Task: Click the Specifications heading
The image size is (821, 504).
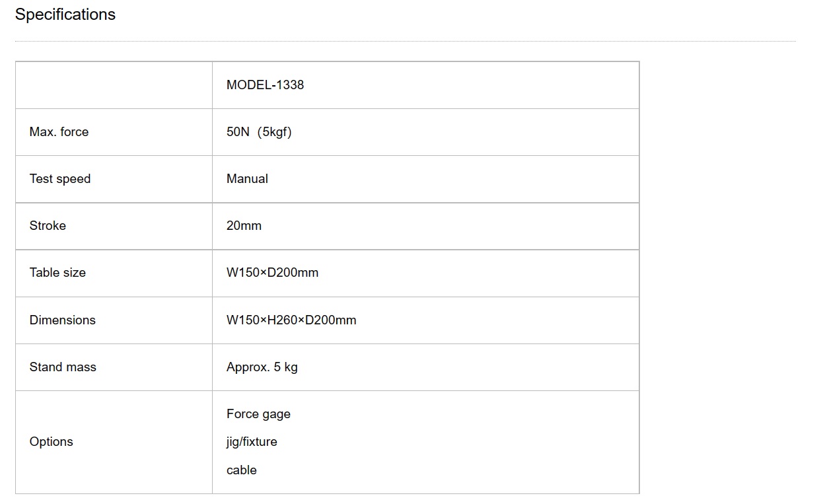Action: 65,15
